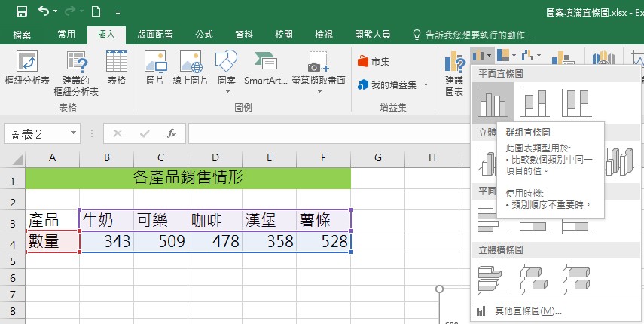Switch to the 常用 tab
Screen dimensions: 644x324
66,35
